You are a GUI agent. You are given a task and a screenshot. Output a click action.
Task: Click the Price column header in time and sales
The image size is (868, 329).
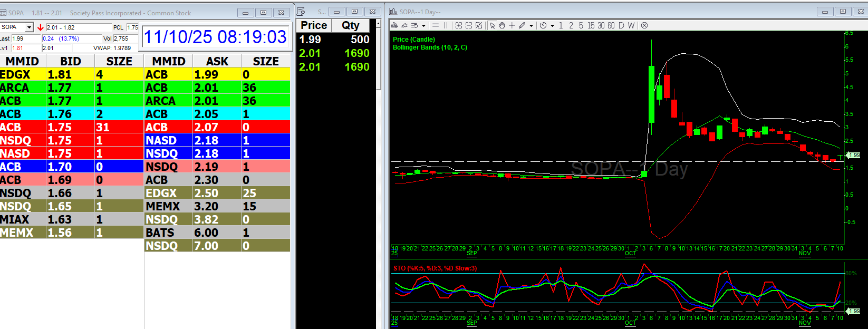[314, 25]
